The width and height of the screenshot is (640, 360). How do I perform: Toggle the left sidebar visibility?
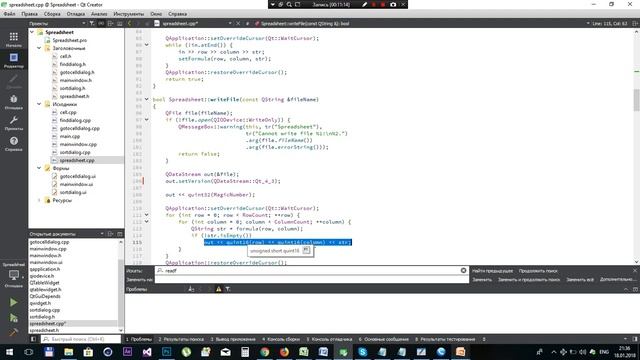click(x=33, y=339)
